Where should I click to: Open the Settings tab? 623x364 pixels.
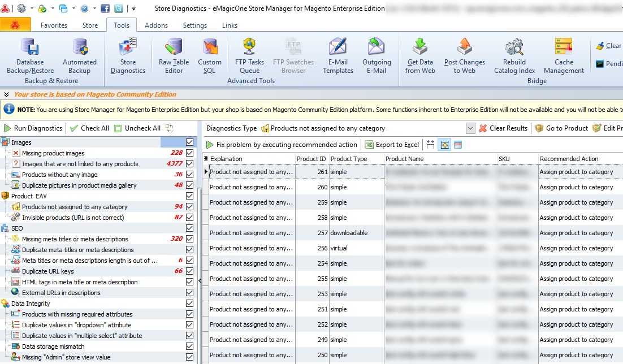[x=194, y=25]
